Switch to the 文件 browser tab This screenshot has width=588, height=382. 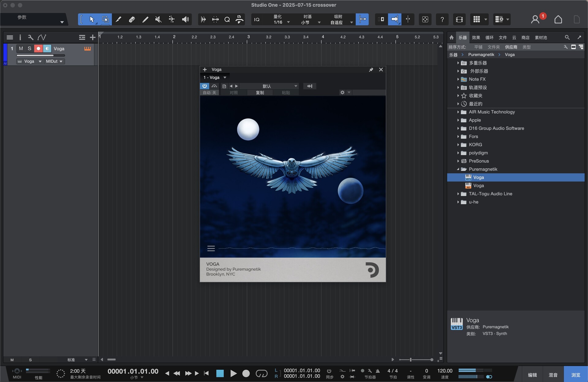503,37
